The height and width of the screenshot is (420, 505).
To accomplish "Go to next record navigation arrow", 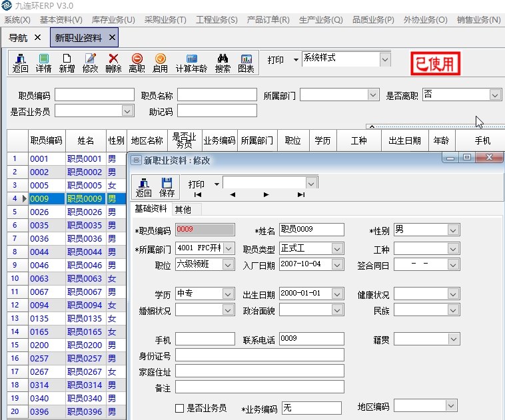I will (266, 195).
